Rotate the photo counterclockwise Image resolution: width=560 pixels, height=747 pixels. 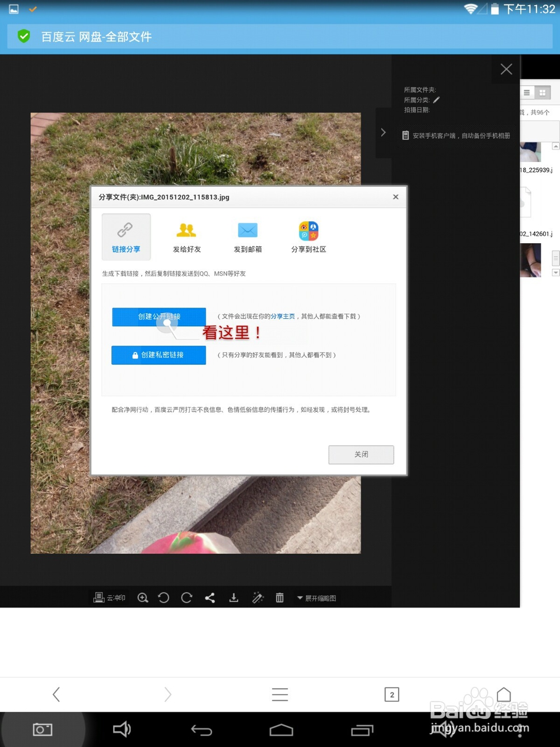(164, 598)
